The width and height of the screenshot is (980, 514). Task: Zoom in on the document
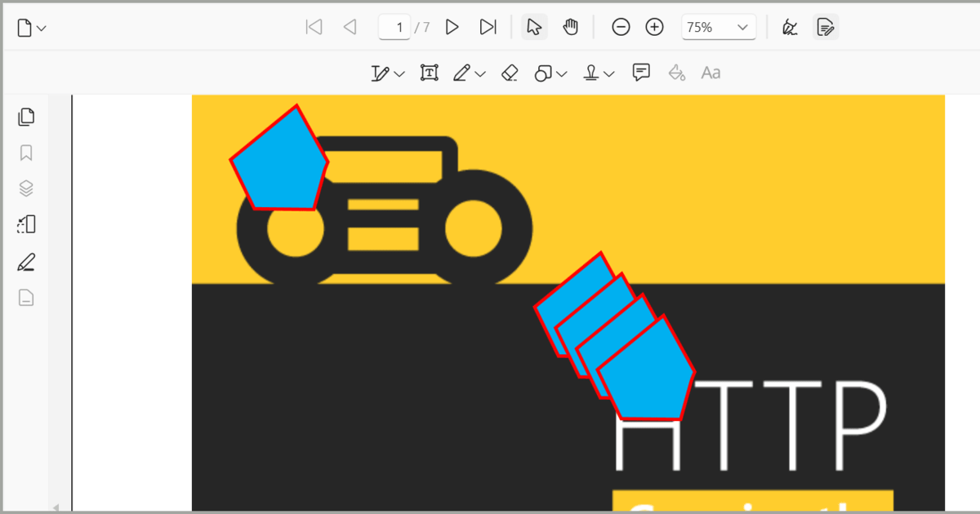(x=654, y=27)
